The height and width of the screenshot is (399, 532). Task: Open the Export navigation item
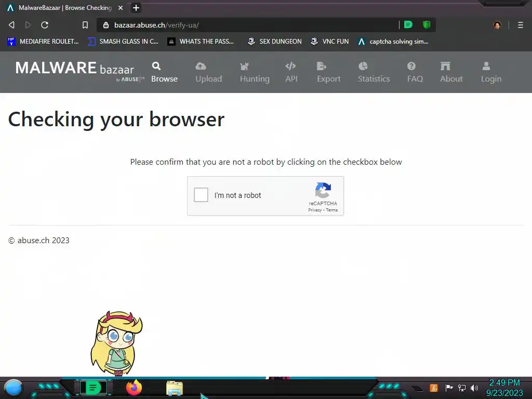(x=329, y=72)
